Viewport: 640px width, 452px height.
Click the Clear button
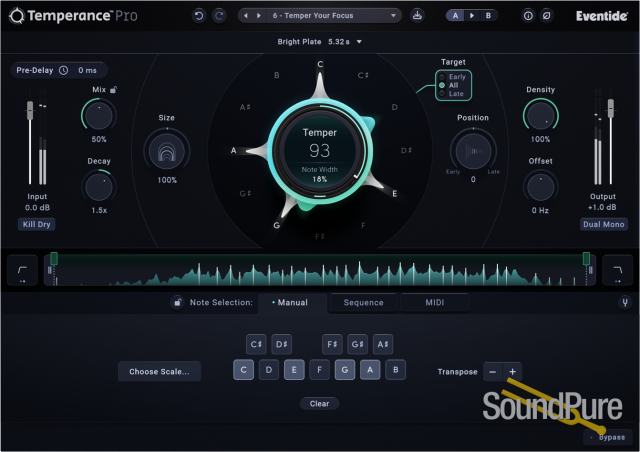[319, 404]
